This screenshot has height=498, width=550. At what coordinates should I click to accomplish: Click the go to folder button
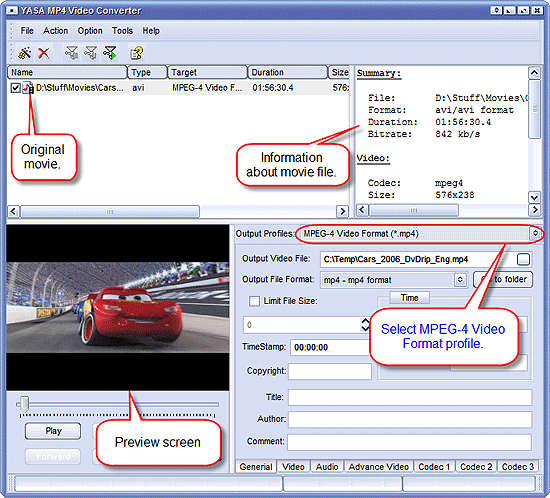(503, 280)
